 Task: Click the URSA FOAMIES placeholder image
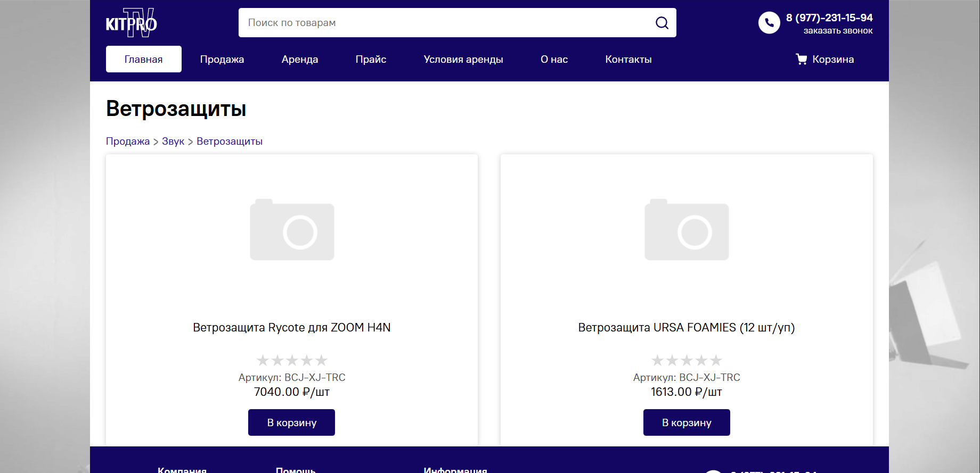click(687, 230)
